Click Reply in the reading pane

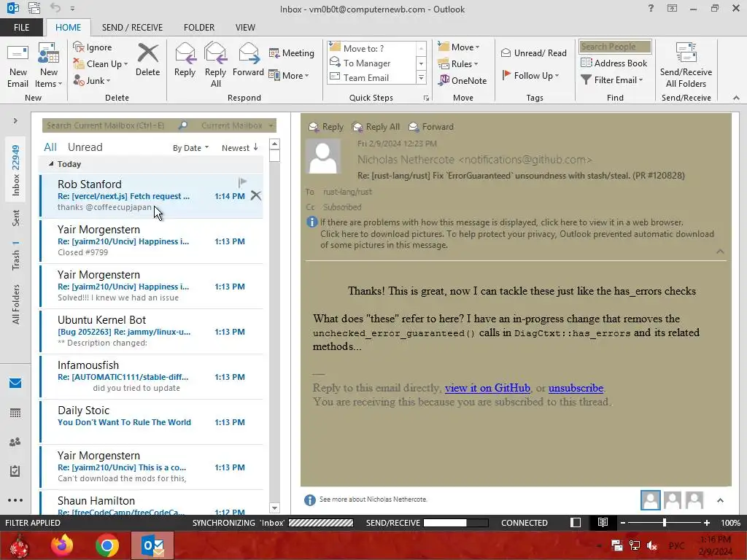click(326, 127)
